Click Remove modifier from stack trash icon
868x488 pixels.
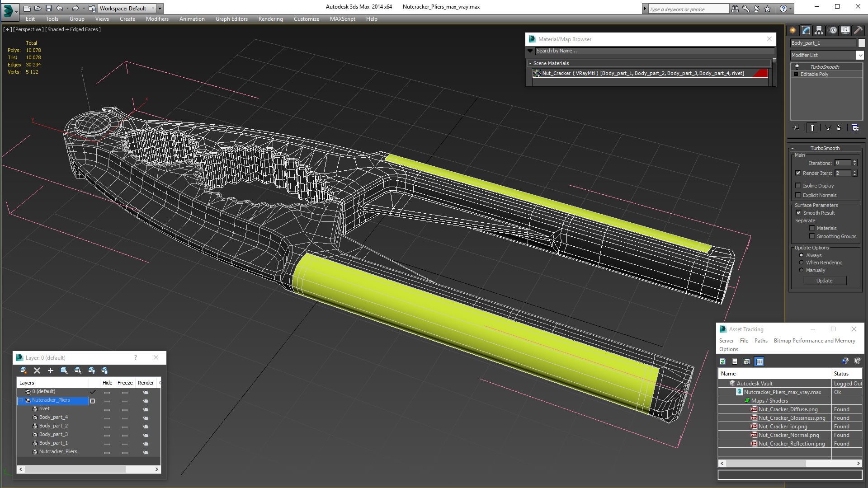[839, 128]
